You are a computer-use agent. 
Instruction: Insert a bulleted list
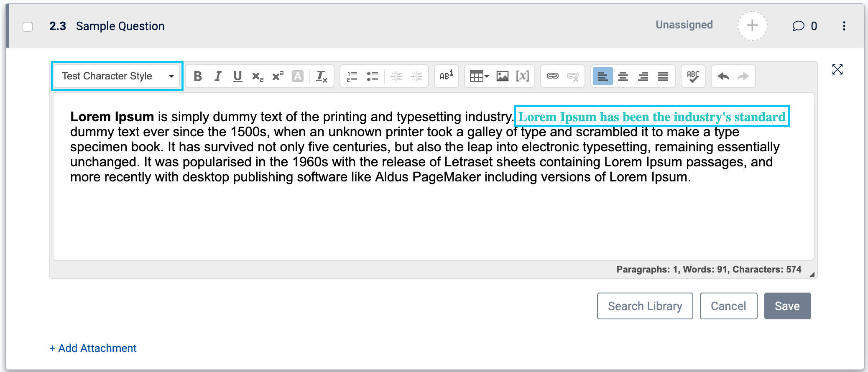point(372,76)
